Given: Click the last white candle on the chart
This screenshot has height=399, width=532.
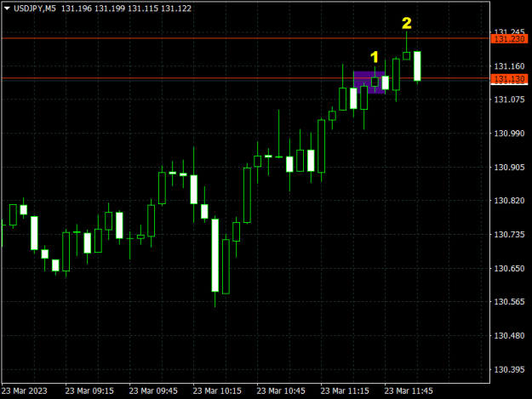Looking at the screenshot, I should pyautogui.click(x=417, y=66).
